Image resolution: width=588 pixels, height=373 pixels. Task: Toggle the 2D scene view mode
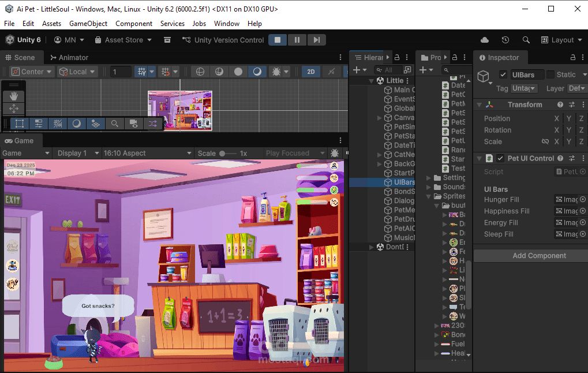click(x=311, y=72)
